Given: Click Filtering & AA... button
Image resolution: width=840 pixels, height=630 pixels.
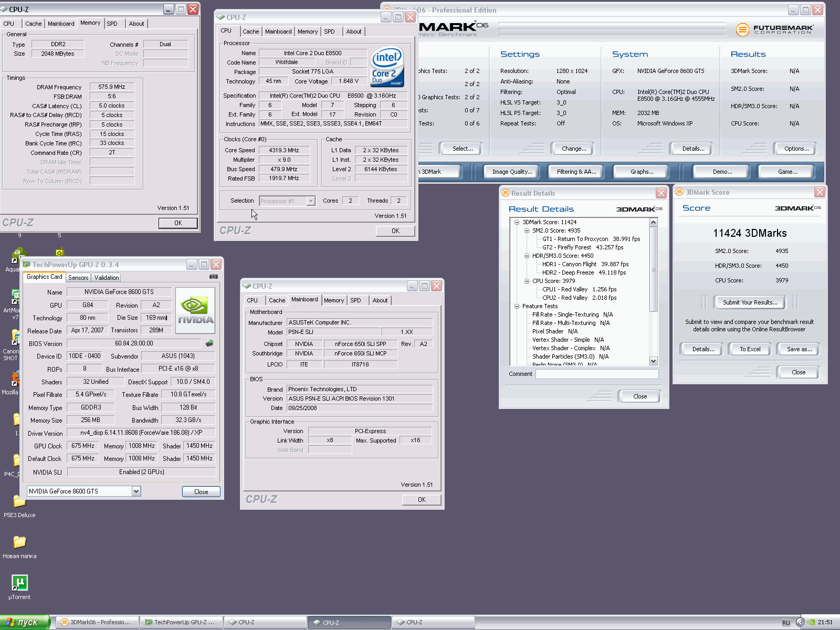Looking at the screenshot, I should (x=576, y=172).
